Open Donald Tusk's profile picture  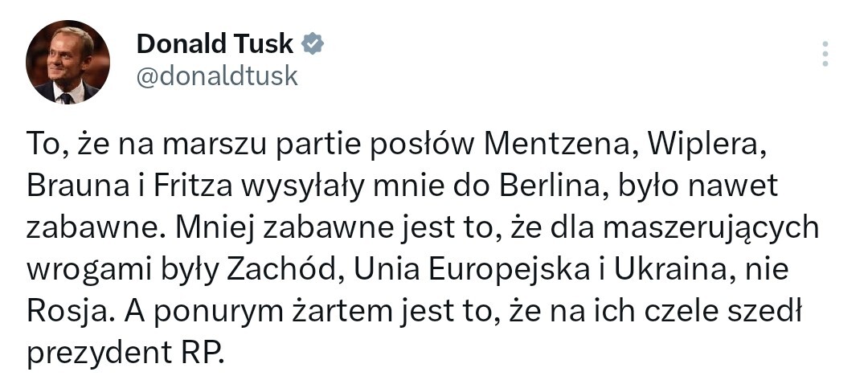coord(68,62)
